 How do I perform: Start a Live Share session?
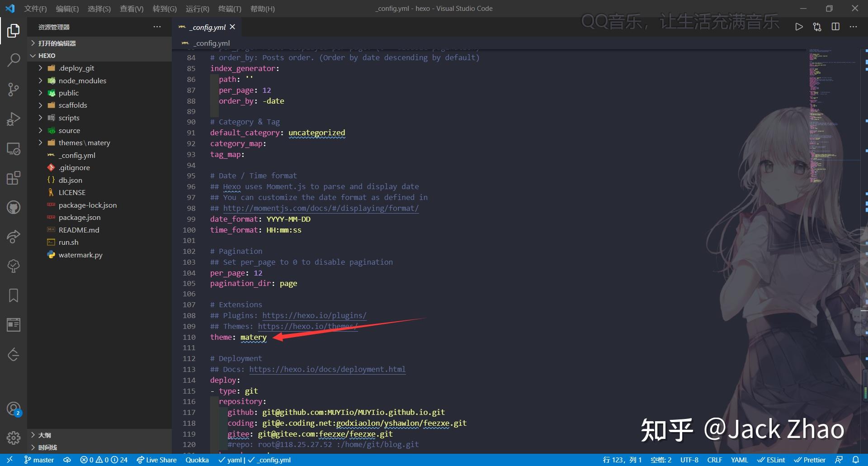click(x=156, y=459)
